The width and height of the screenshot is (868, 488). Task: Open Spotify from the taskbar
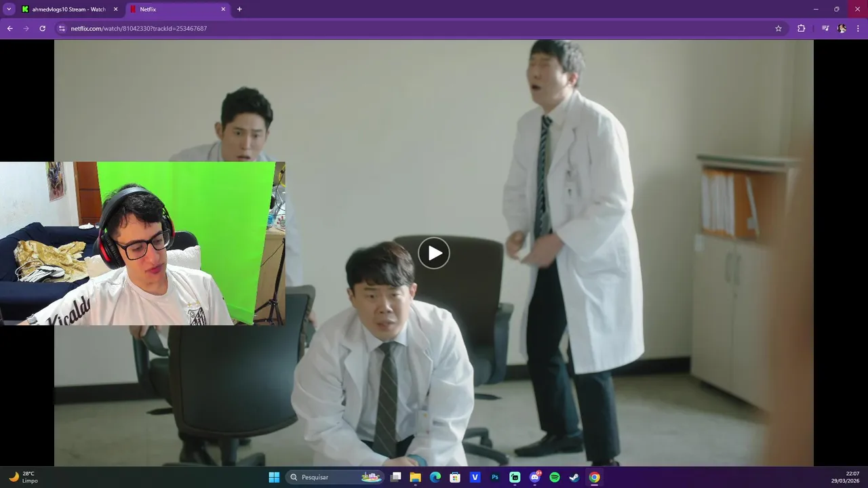pos(554,477)
